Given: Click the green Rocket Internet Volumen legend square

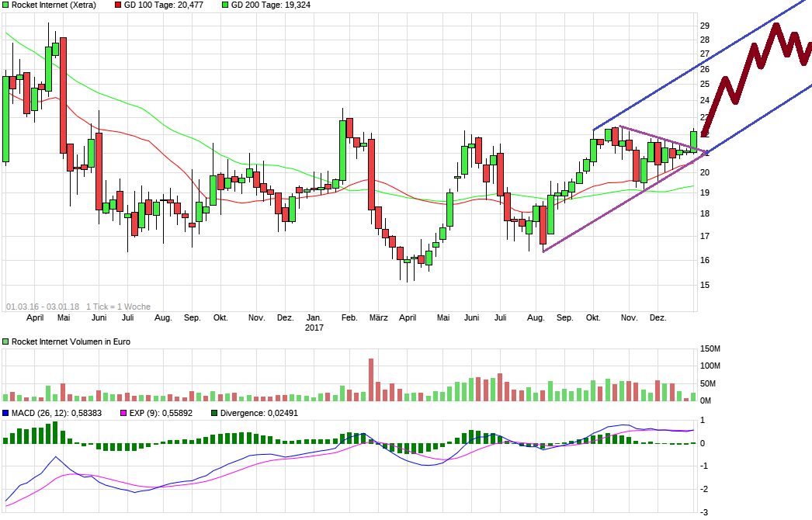Looking at the screenshot, I should (5, 340).
